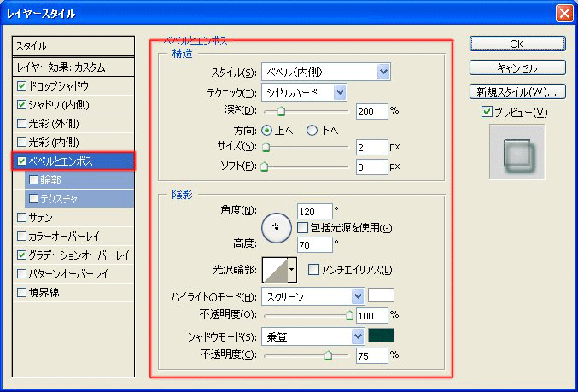Open the dark green shadow color swatch
Screen dimensions: 578x392
381,336
